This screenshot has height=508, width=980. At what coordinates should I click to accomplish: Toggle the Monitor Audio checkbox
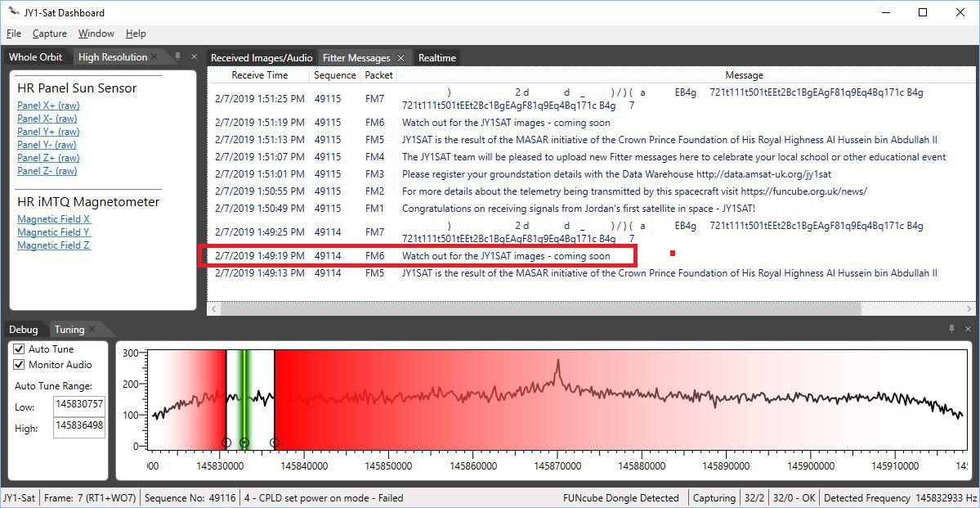click(x=19, y=365)
